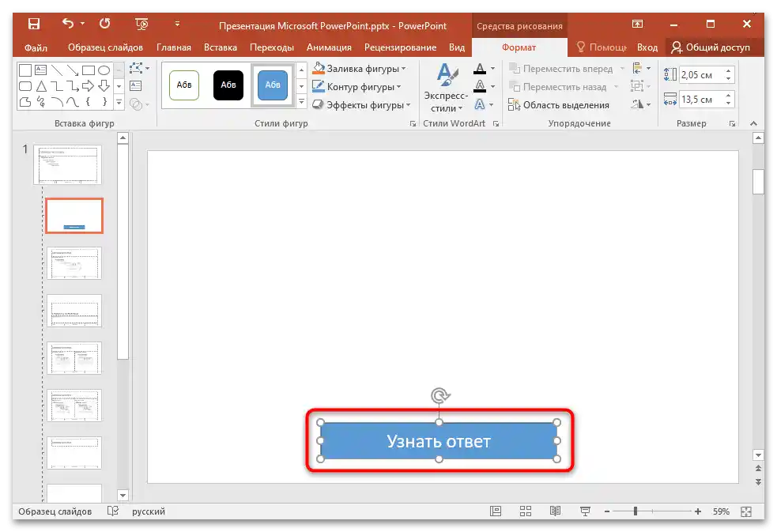Decrease the shape width with the spinner
The height and width of the screenshot is (532, 777).
point(729,104)
